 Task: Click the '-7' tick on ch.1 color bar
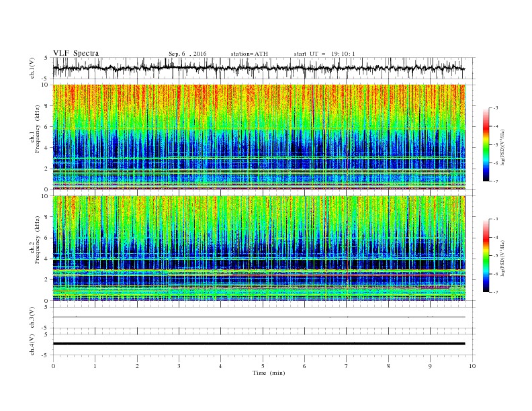496,181
